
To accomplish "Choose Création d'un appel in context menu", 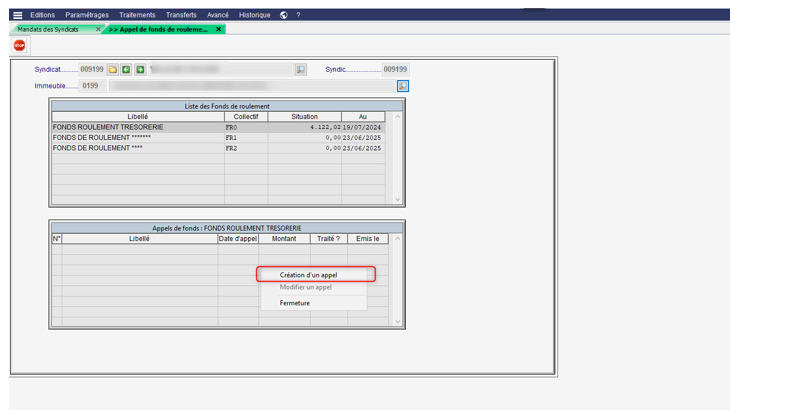I will pos(316,274).
